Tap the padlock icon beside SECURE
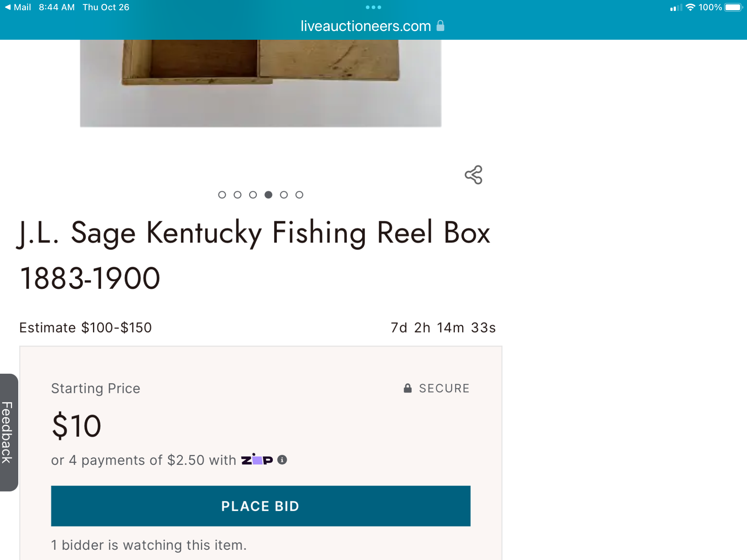747x560 pixels. 407,388
